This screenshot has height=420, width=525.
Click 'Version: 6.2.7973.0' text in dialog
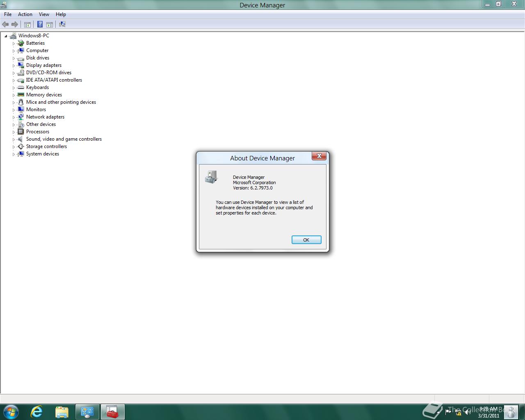[253, 188]
